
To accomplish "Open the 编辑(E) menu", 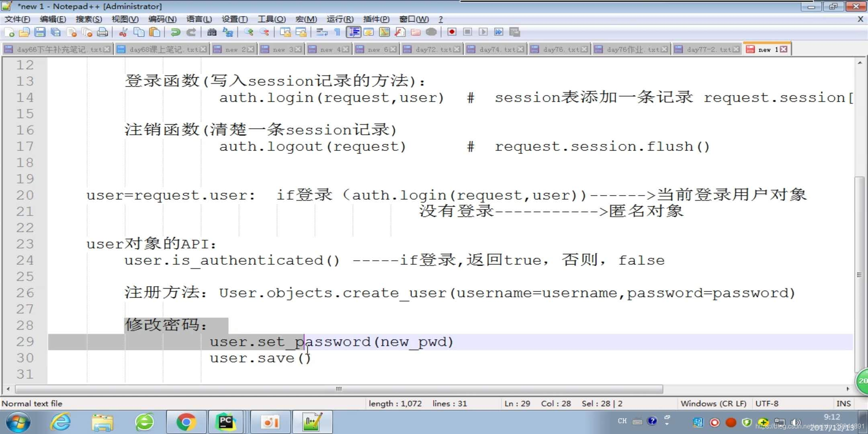I will point(53,19).
